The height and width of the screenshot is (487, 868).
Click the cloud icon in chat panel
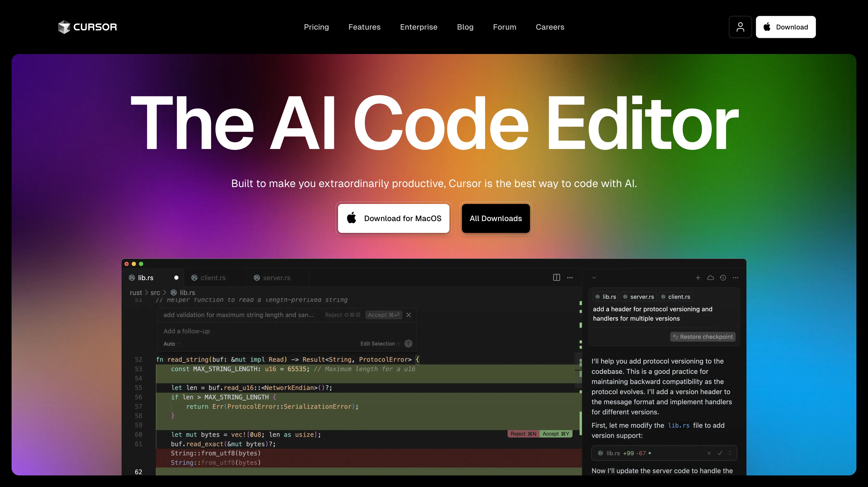tap(710, 278)
